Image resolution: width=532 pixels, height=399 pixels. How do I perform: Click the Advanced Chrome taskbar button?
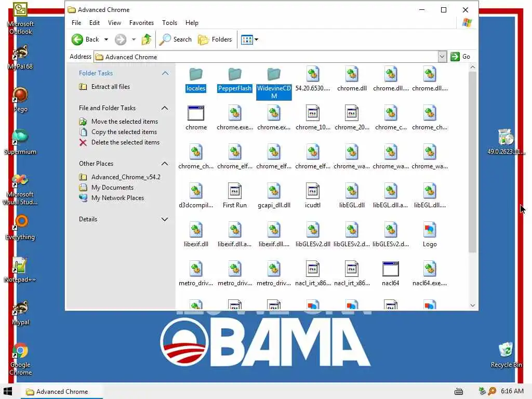(x=62, y=392)
